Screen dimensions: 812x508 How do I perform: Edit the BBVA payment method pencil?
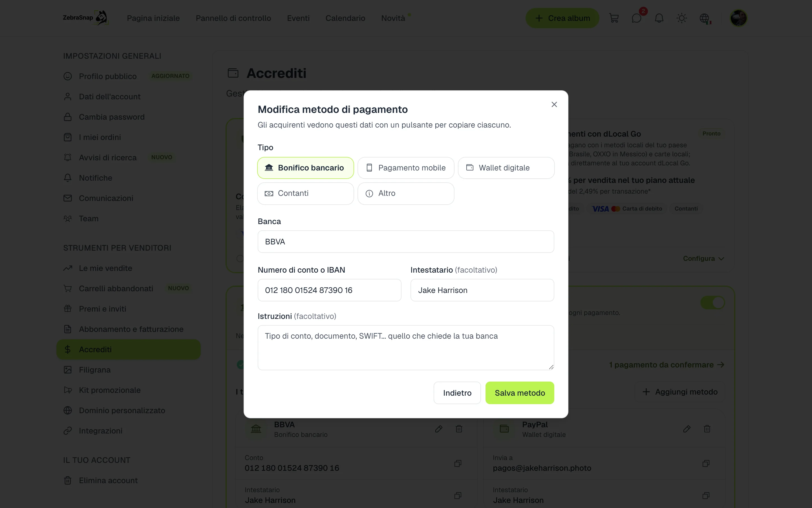(x=438, y=429)
